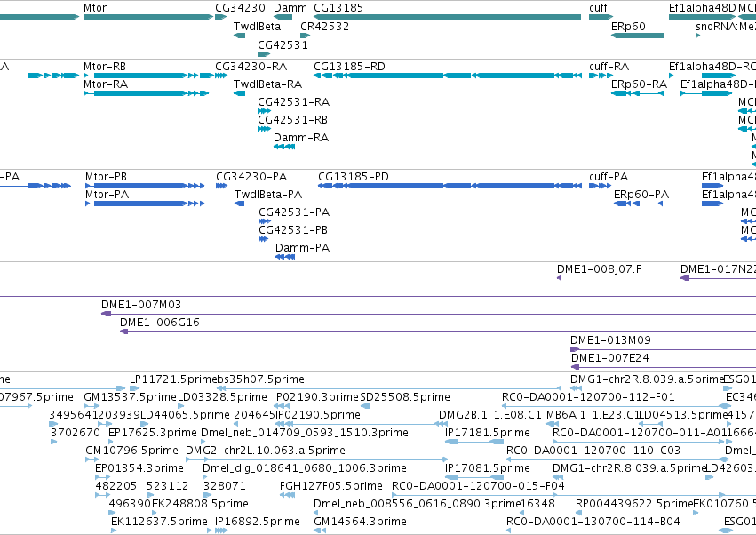Select the ERp60-RA transcript glyph
756x535 pixels.
pos(637,93)
